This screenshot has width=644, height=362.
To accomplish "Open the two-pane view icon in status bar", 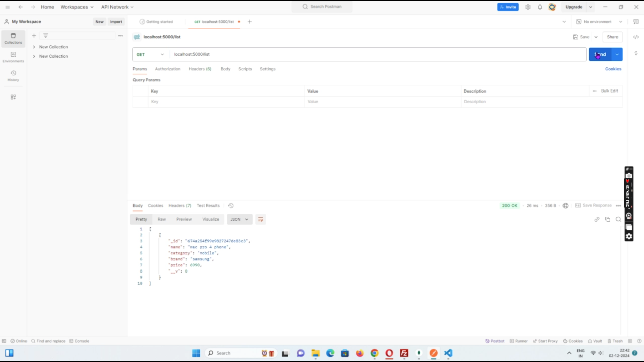I will pos(630,341).
